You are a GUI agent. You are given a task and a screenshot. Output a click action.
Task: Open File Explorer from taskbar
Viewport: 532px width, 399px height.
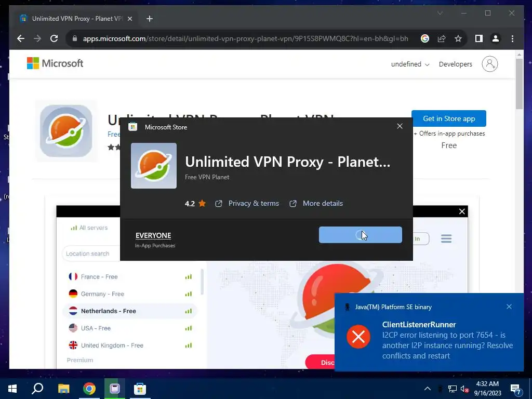point(63,389)
